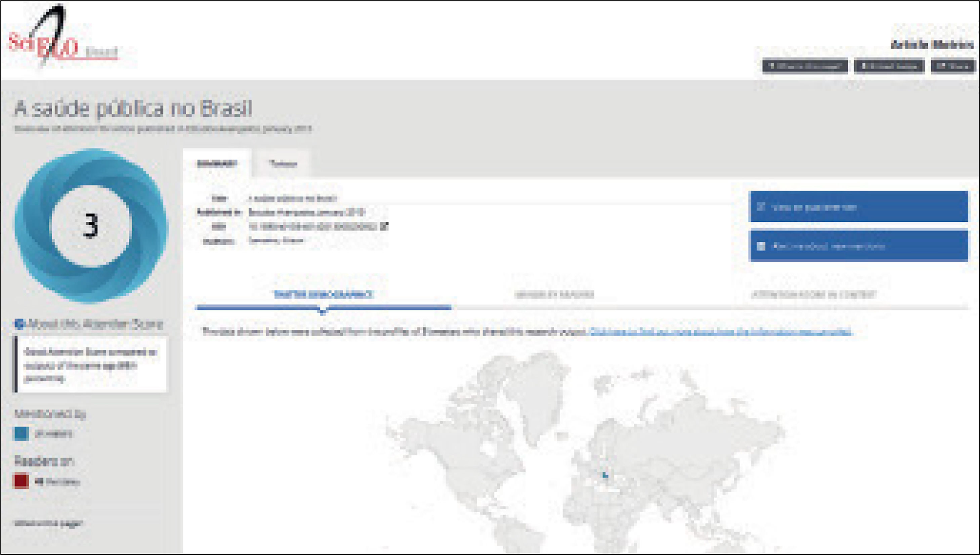980x555 pixels.
Task: Click the Share button in the header
Action: pos(953,66)
